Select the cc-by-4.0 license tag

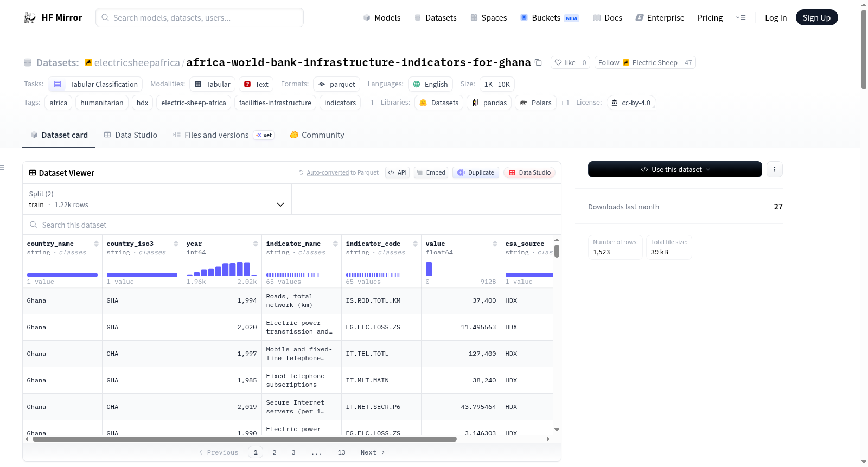pos(631,103)
